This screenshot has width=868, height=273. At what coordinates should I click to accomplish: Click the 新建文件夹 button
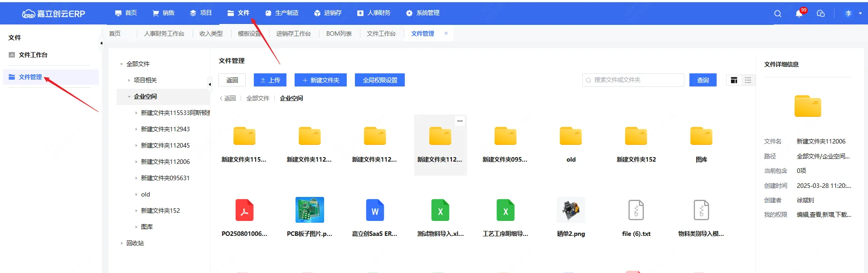pos(320,80)
